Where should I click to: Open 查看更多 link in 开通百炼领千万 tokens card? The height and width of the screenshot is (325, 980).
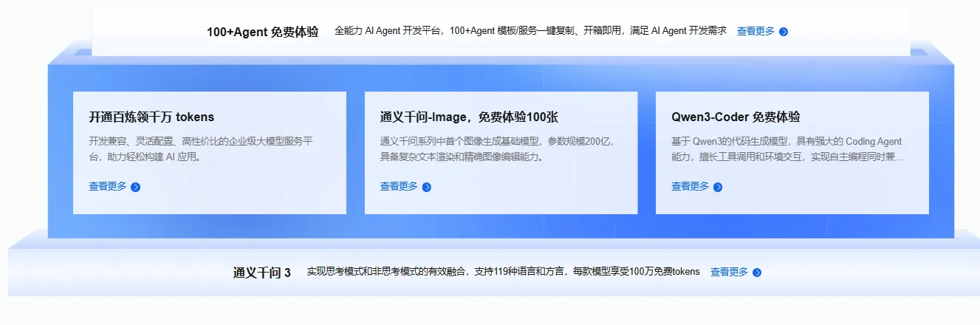click(x=108, y=186)
